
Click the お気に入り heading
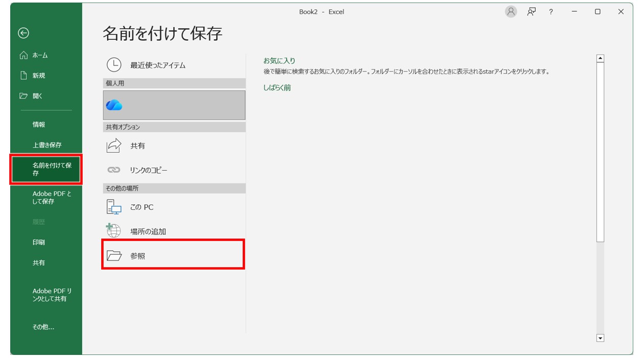tap(279, 61)
